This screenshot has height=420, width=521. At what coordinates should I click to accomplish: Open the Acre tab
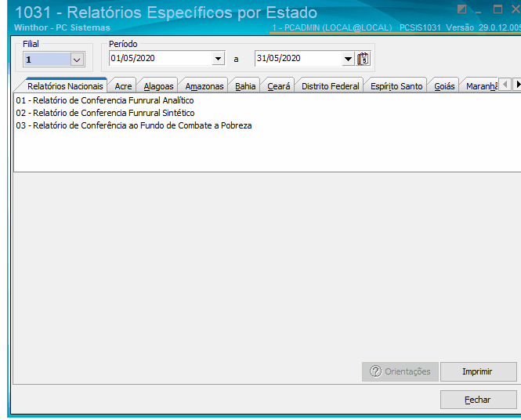123,86
